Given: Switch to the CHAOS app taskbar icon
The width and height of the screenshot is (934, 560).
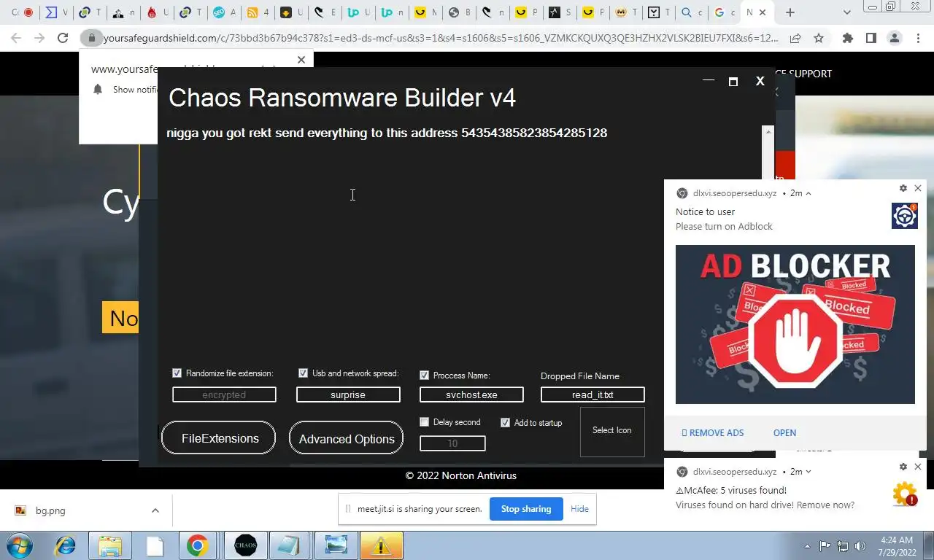Looking at the screenshot, I should pyautogui.click(x=246, y=545).
